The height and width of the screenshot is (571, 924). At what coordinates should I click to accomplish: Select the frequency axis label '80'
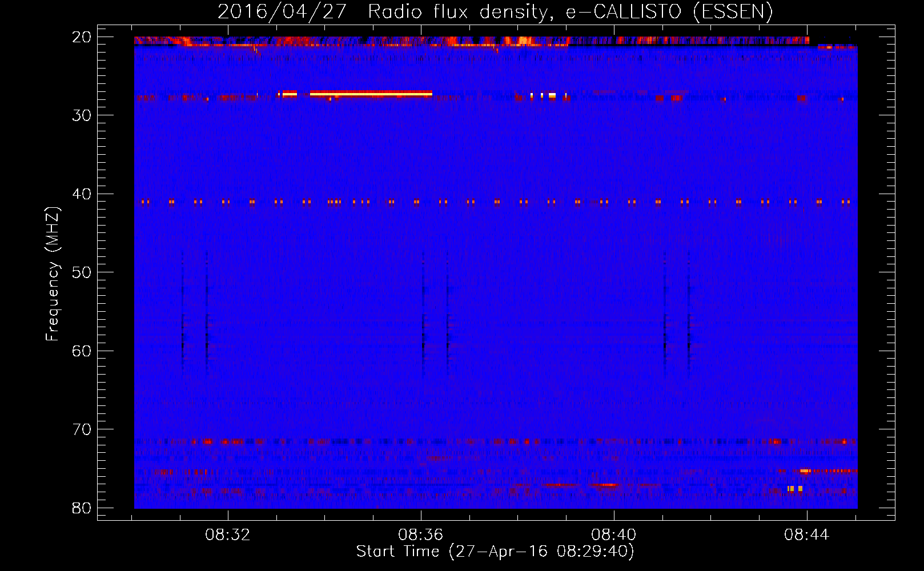point(82,508)
